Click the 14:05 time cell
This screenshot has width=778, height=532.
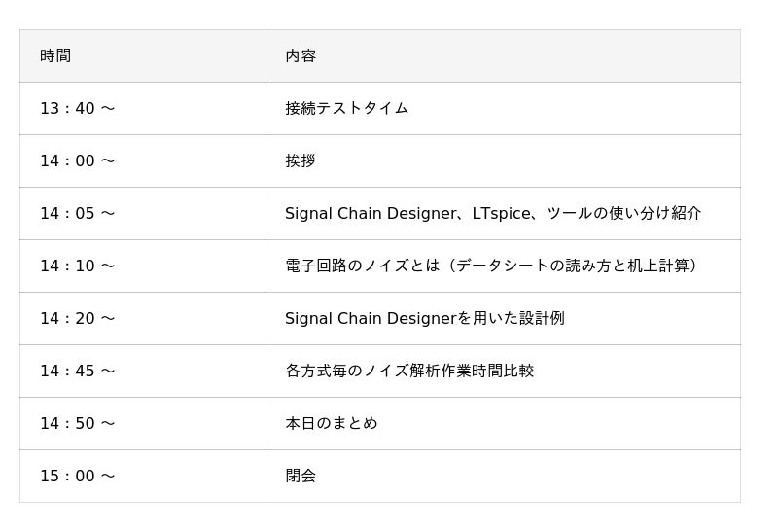click(142, 213)
